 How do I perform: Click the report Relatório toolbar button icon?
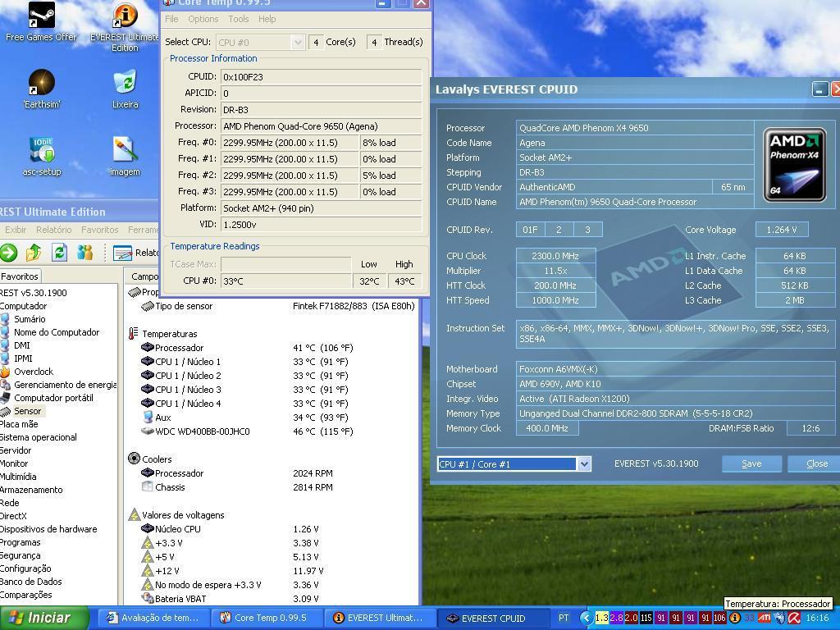pyautogui.click(x=123, y=253)
